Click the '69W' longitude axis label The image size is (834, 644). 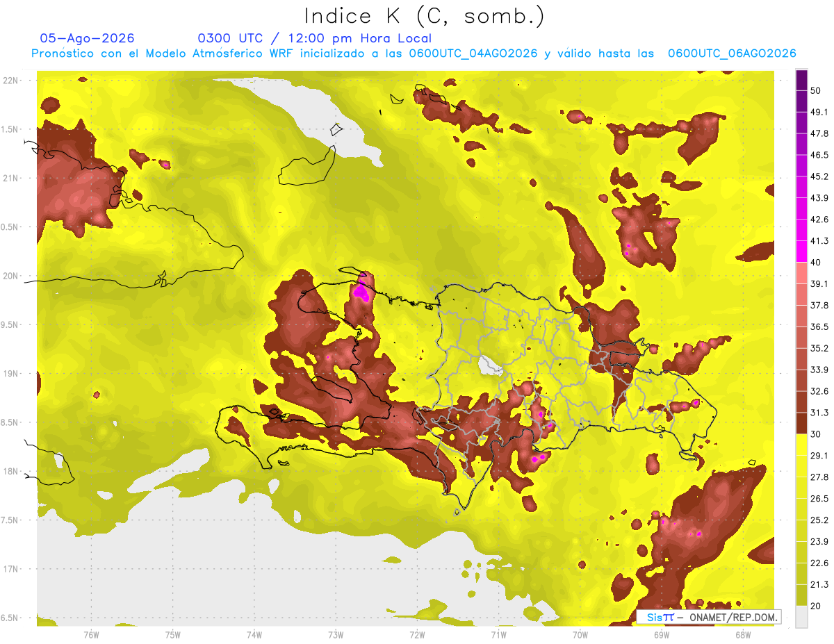662,635
